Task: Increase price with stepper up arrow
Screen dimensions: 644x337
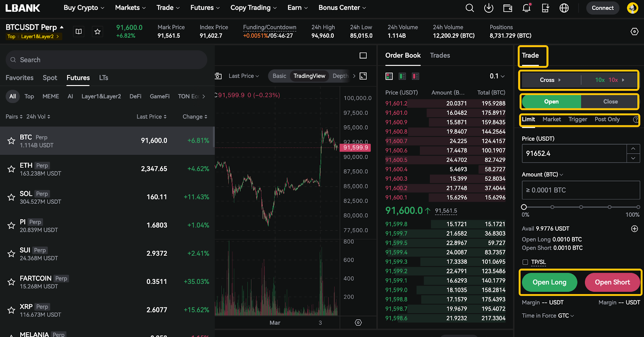Action: click(x=633, y=149)
